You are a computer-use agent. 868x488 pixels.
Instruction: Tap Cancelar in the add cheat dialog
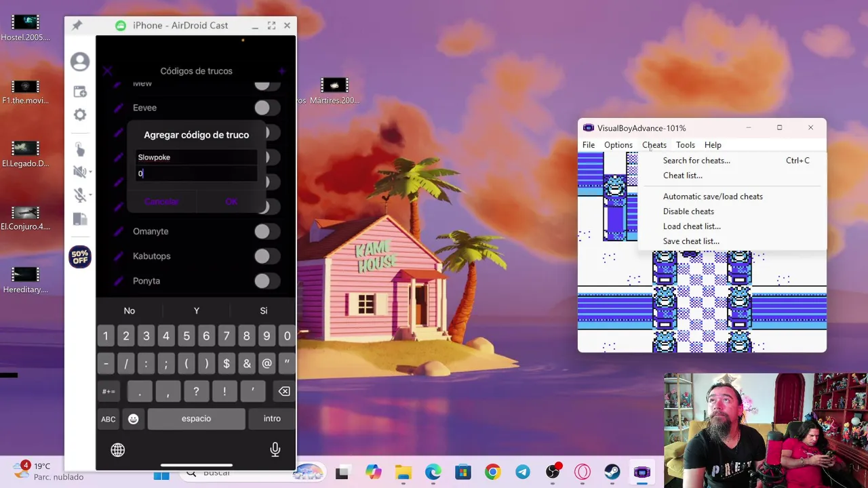click(161, 201)
